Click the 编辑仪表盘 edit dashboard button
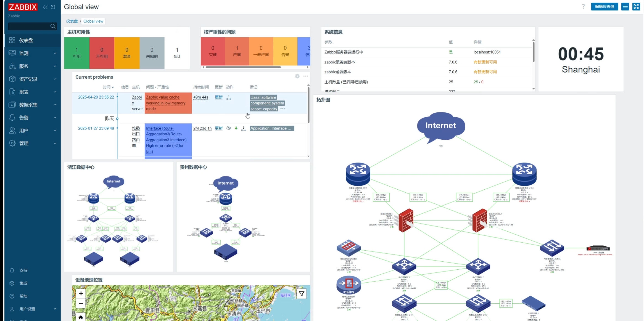 (605, 7)
